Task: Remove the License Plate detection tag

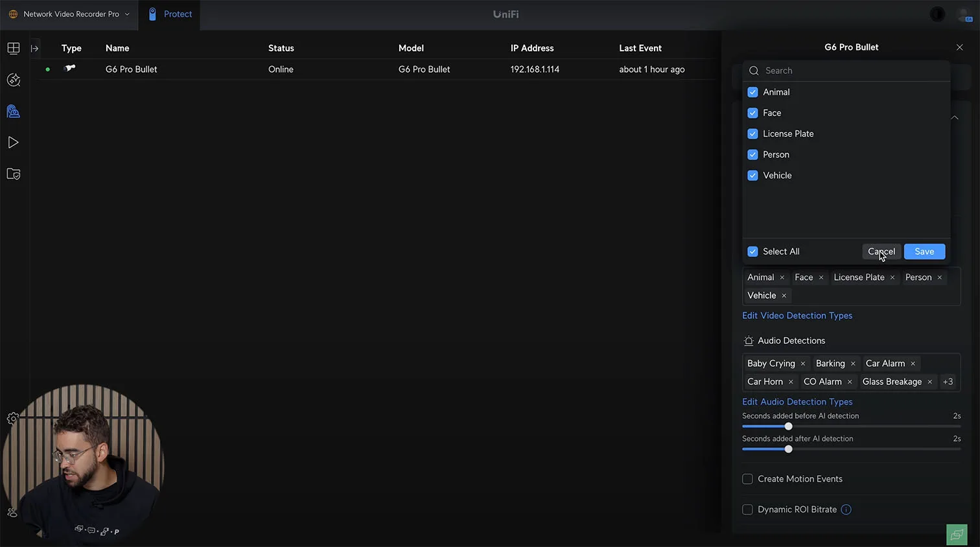Action: (x=892, y=277)
